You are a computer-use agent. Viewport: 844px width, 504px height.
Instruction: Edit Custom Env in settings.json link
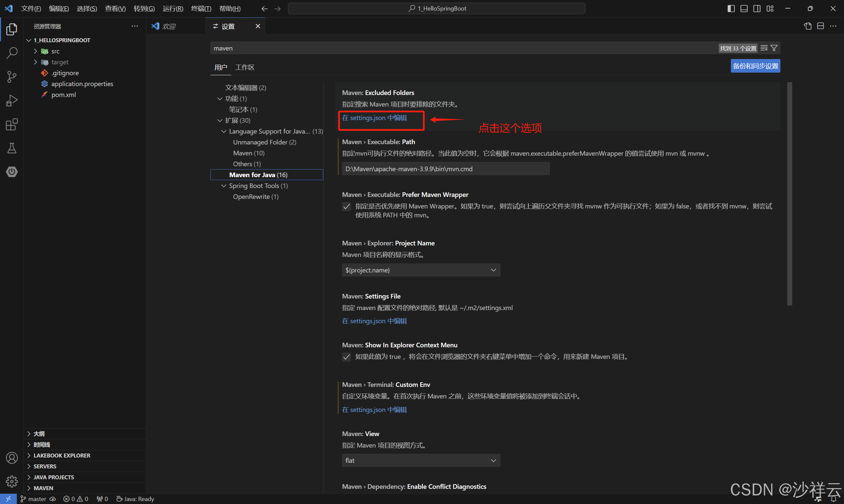point(374,410)
